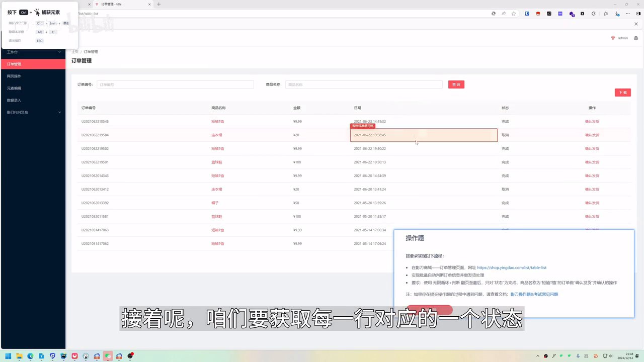This screenshot has width=644, height=362.
Task: Click the red 下载 button
Action: point(623,93)
